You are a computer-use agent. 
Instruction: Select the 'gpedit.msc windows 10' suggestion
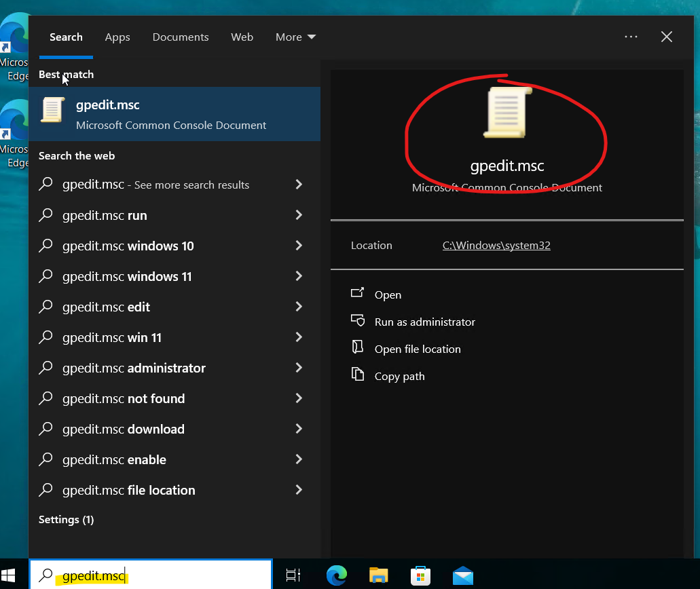(x=174, y=246)
